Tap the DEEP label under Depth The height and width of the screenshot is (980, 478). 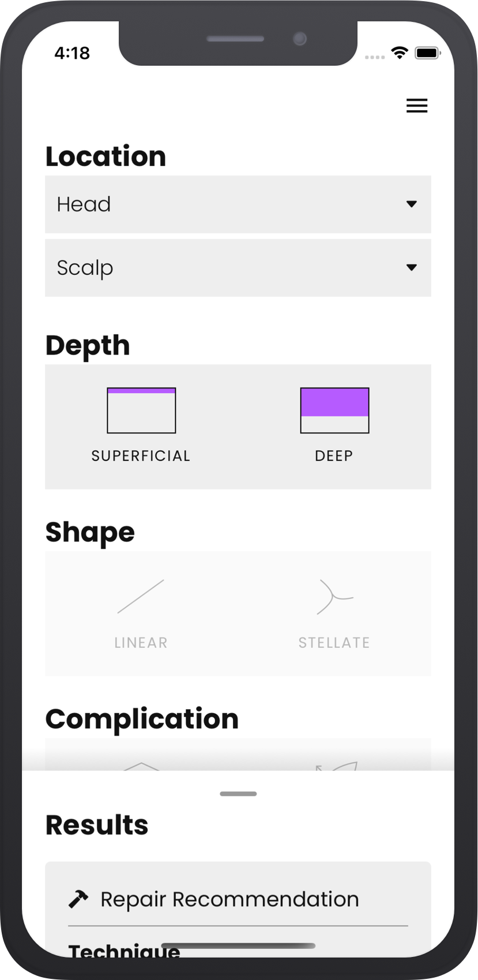click(334, 456)
